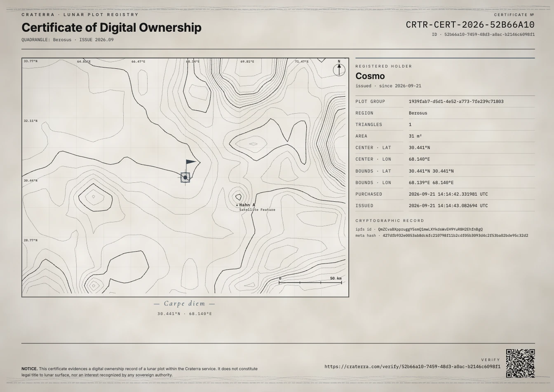The height and width of the screenshot is (392, 554).
Task: Click the REGION value Berosus
Action: (418, 113)
